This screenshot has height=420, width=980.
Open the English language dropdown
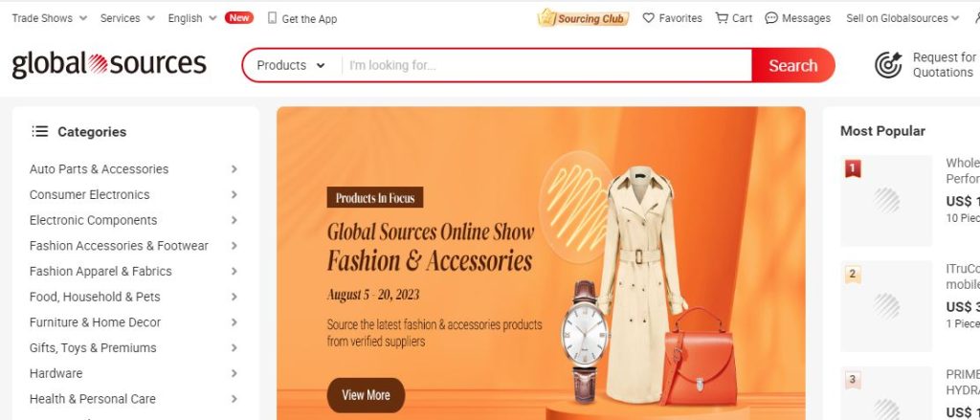(191, 18)
